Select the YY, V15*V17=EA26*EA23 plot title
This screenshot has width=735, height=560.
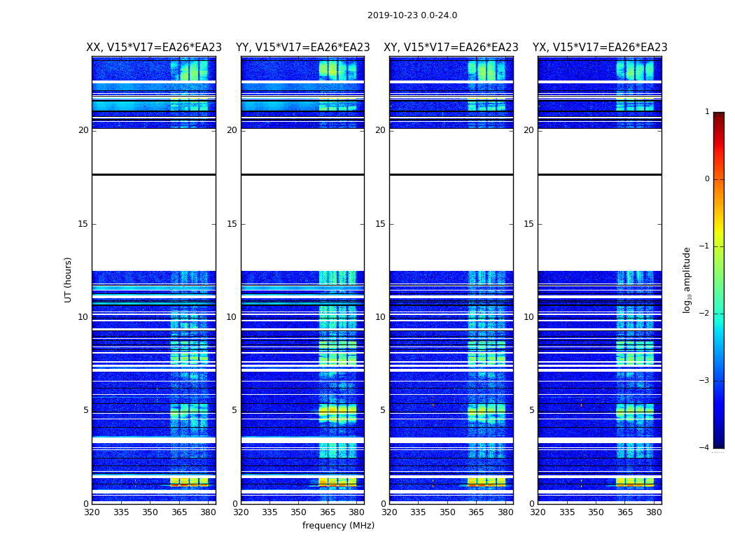tap(302, 48)
